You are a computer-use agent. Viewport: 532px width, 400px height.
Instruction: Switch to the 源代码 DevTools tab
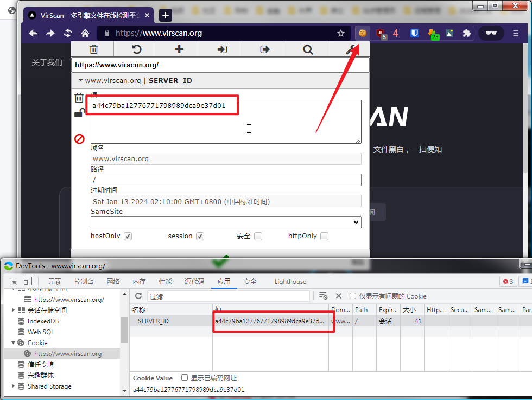[x=194, y=281]
